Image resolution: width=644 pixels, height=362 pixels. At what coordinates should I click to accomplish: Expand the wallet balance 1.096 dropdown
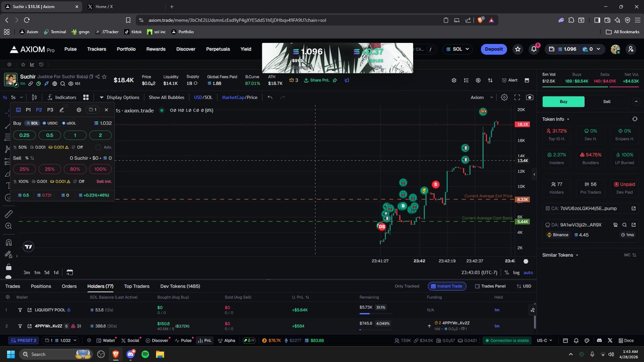(x=575, y=49)
